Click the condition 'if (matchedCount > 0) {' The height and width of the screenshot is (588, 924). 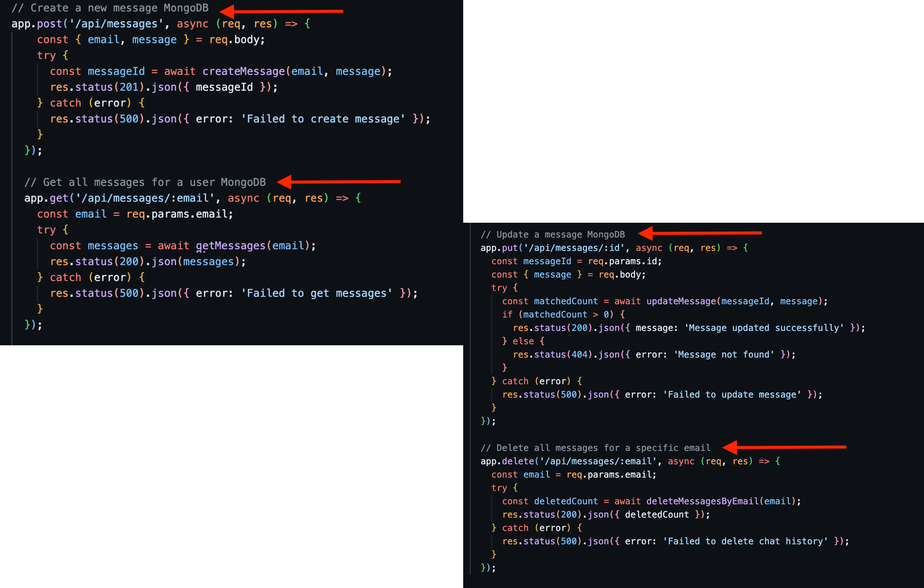coord(563,314)
